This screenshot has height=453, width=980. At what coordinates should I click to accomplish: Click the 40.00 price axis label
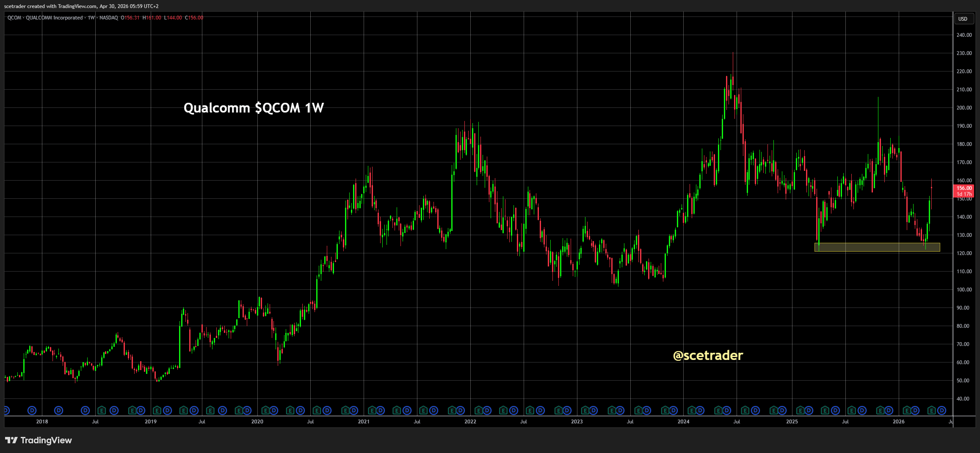coord(963,399)
